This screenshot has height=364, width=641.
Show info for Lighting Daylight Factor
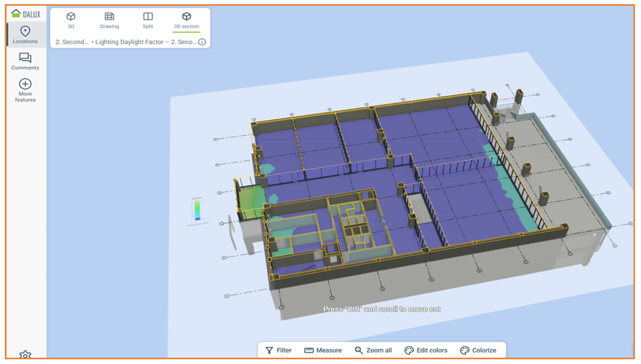[x=202, y=42]
